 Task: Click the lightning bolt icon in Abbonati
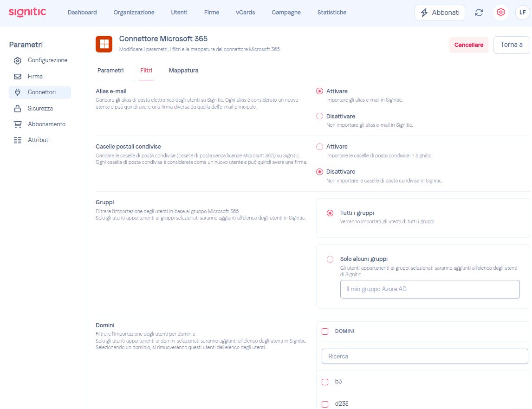click(x=424, y=13)
